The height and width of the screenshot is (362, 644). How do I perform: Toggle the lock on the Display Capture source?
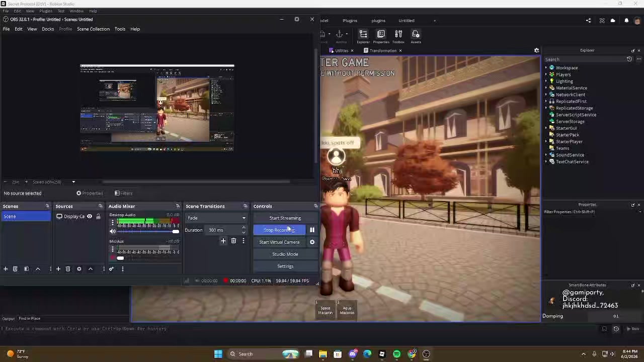coord(98,217)
